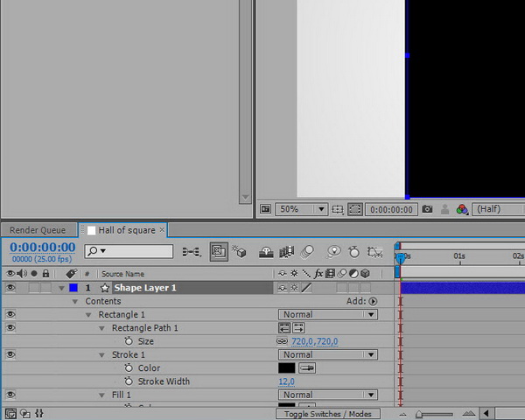Toggle Shape Layer 1 shy switch

pyautogui.click(x=283, y=288)
